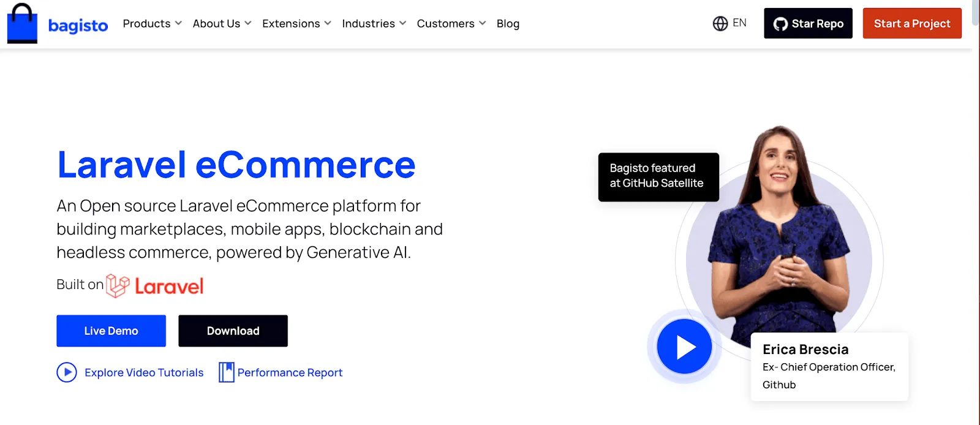Click the Explore Video Tutorials play icon
The height and width of the screenshot is (425, 980).
point(67,372)
